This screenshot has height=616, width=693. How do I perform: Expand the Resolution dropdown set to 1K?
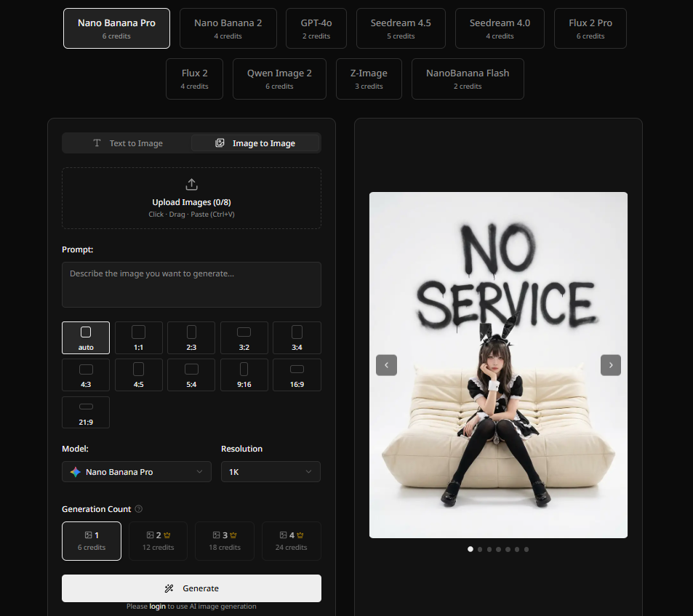click(271, 472)
